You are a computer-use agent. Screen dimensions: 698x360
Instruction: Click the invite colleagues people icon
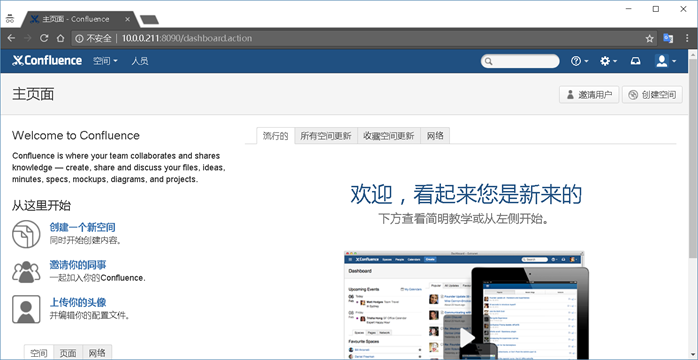pyautogui.click(x=26, y=271)
